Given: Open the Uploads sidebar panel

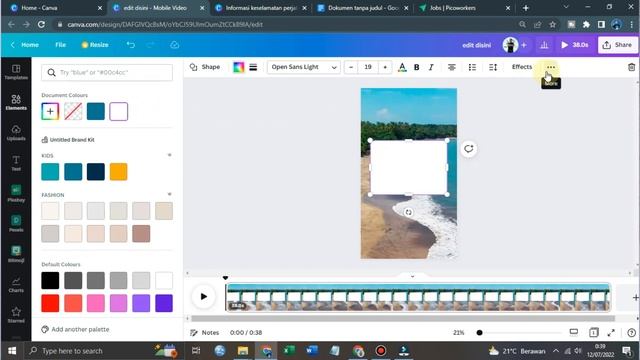Looking at the screenshot, I should pyautogui.click(x=16, y=133).
